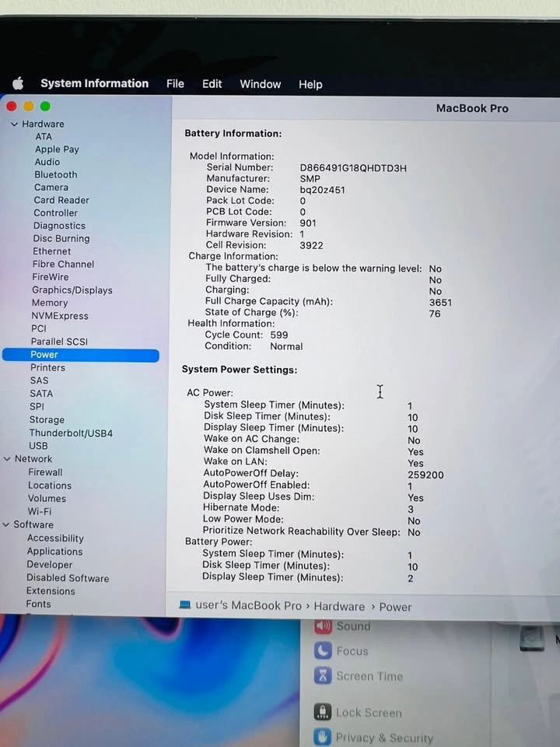The width and height of the screenshot is (560, 747).
Task: Open the Edit menu
Action: [212, 84]
